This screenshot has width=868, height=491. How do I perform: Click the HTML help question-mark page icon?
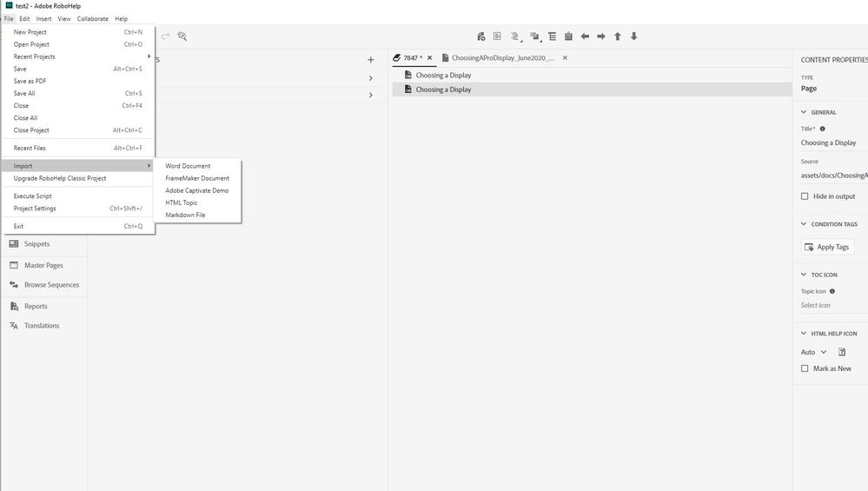point(842,352)
